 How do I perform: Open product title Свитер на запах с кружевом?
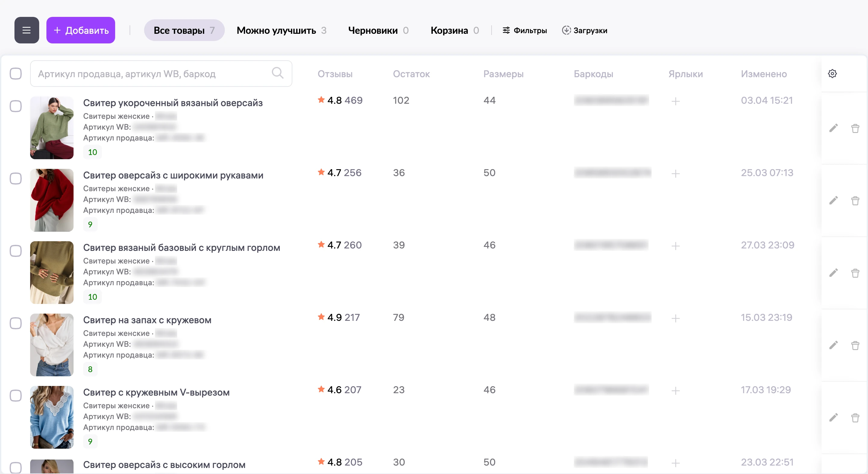point(147,320)
